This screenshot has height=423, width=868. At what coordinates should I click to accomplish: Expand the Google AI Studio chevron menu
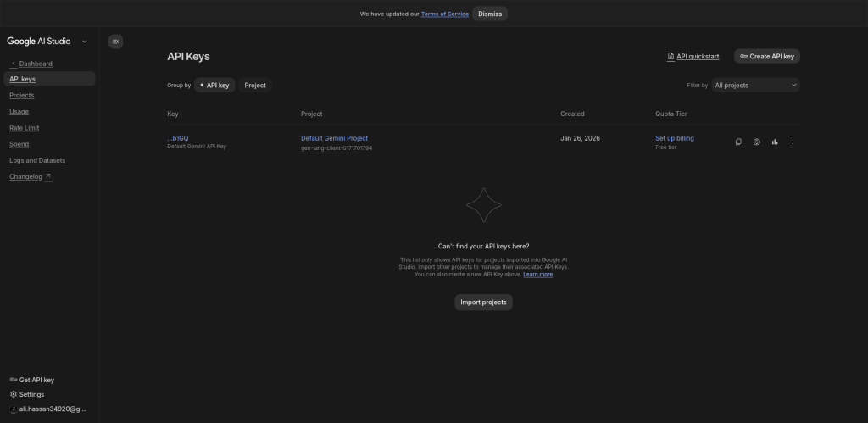[85, 41]
